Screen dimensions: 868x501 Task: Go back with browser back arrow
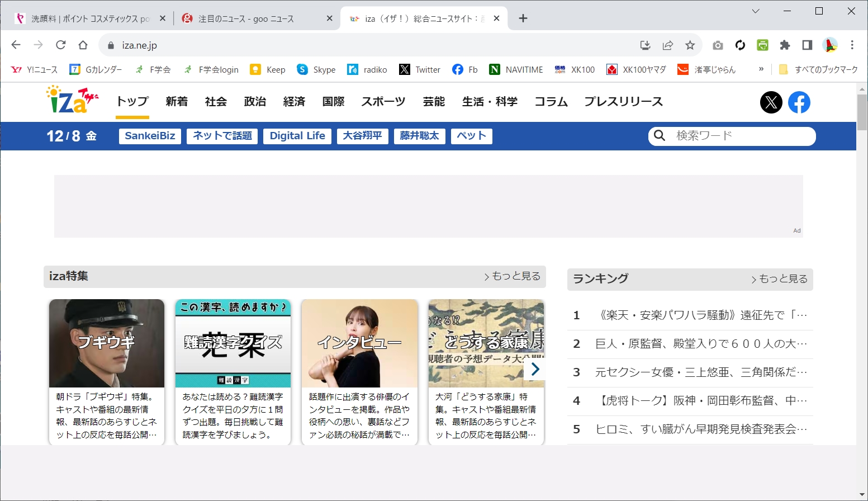click(x=16, y=45)
